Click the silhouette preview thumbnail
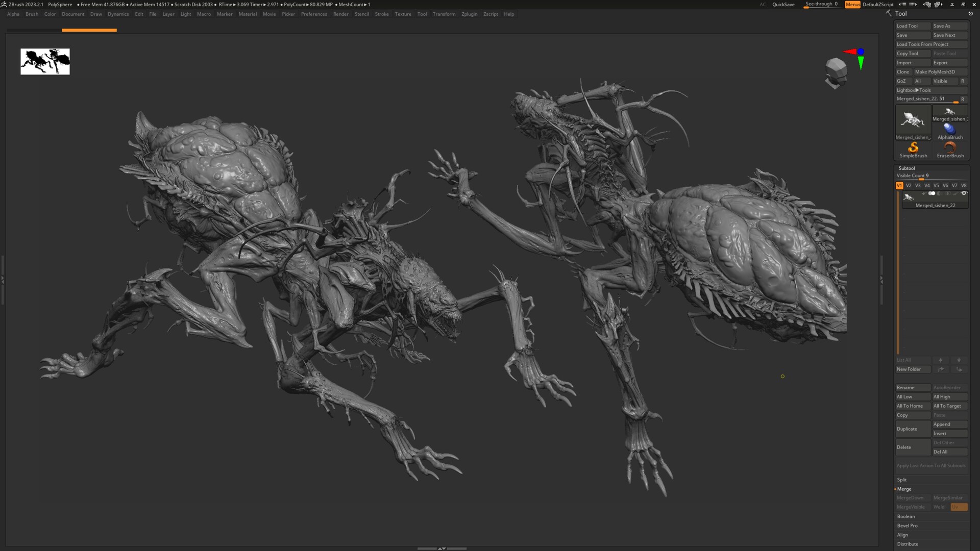Image resolution: width=980 pixels, height=551 pixels. pyautogui.click(x=45, y=61)
